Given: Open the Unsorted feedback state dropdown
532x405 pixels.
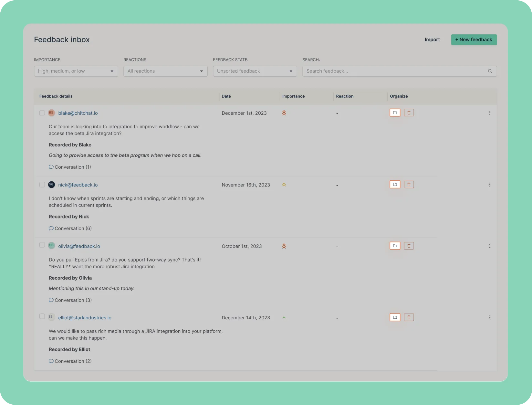Looking at the screenshot, I should [x=255, y=71].
